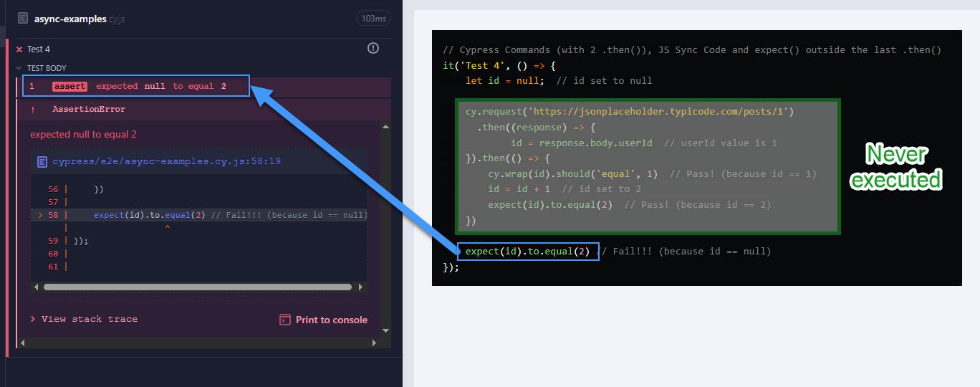Open cypress/e2e/async-examples.cy.js:58:19 file link

point(166,161)
